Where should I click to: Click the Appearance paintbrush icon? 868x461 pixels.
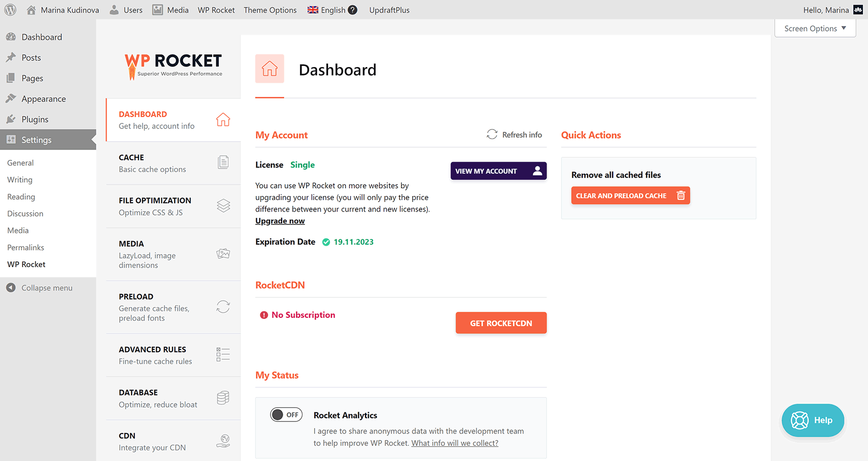coord(11,98)
